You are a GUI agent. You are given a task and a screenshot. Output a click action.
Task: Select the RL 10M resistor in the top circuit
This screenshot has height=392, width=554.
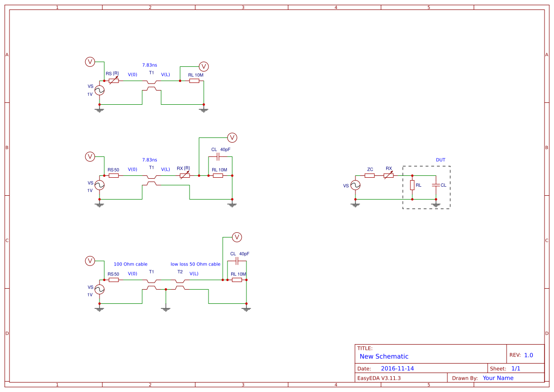pos(194,81)
